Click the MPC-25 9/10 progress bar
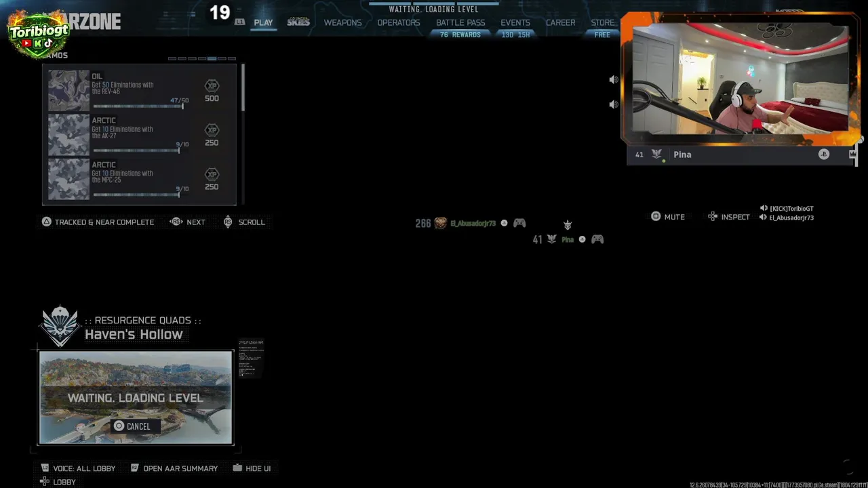Screen dimensions: 868x488 [136, 195]
